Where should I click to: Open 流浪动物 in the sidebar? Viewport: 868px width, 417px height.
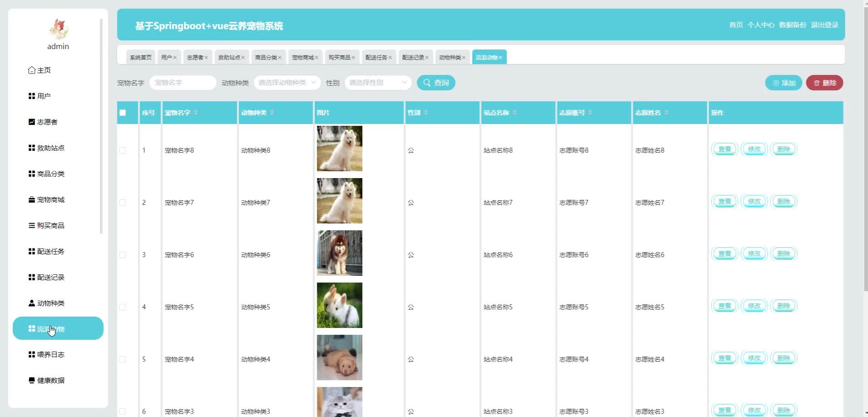point(58,328)
